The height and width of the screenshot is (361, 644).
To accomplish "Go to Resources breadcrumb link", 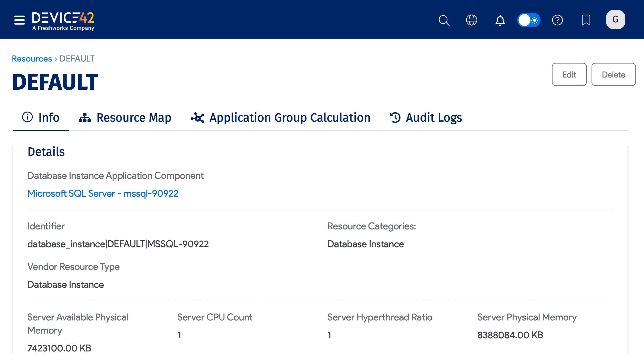I will (32, 58).
